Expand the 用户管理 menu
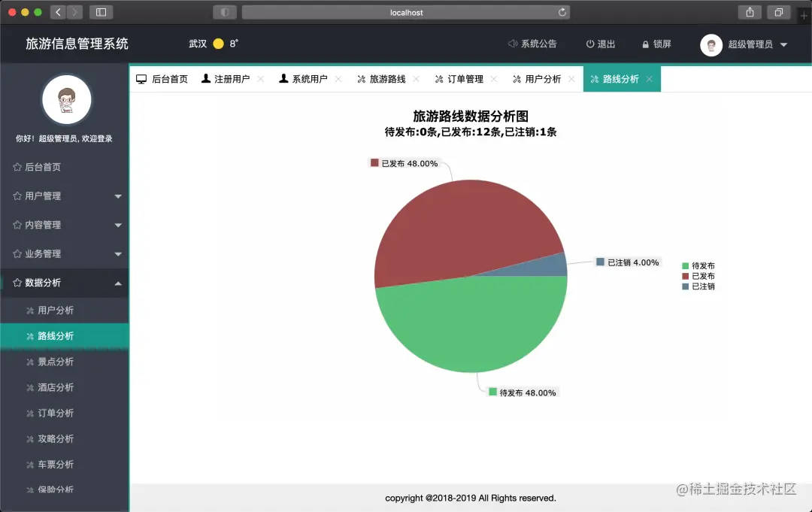The height and width of the screenshot is (512, 812). point(65,196)
